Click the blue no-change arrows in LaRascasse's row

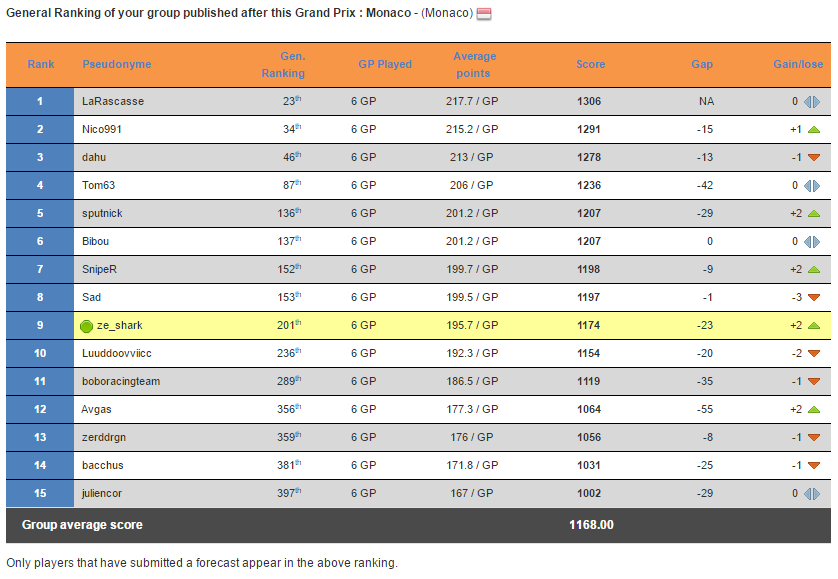point(812,102)
